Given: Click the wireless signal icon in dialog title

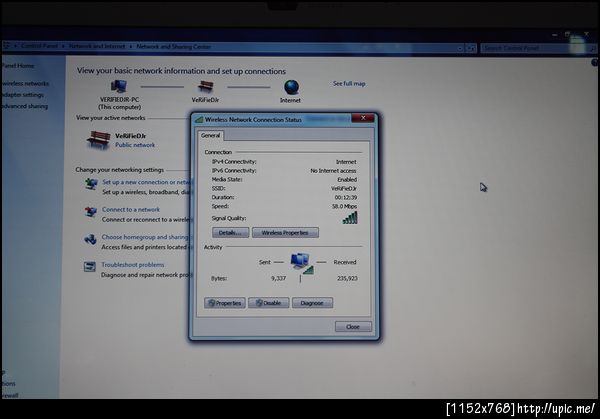Looking at the screenshot, I should 199,120.
